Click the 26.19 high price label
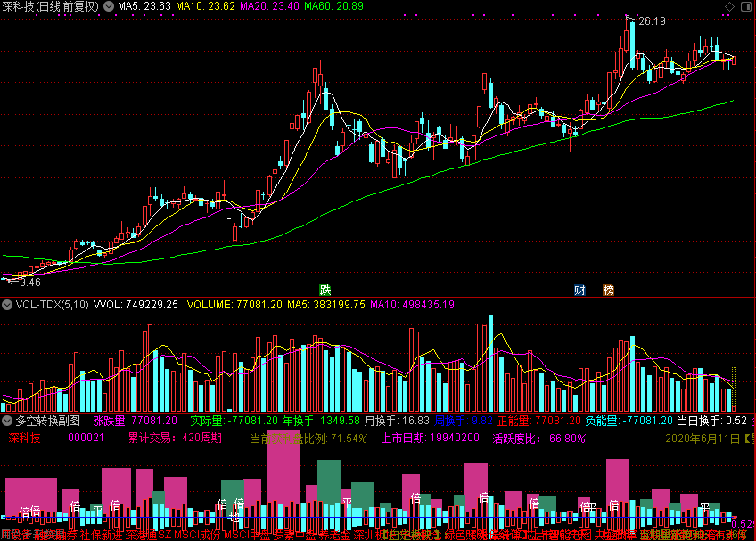Image resolution: width=756 pixels, height=541 pixels. pos(652,21)
